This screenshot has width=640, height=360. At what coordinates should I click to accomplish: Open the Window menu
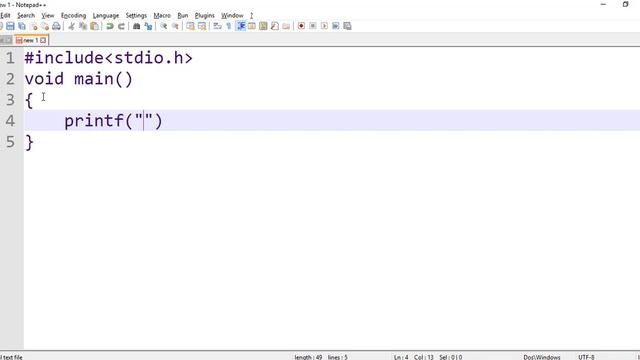pyautogui.click(x=232, y=16)
